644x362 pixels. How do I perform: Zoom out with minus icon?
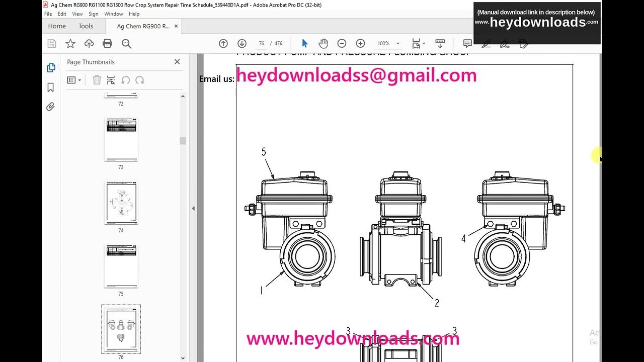(342, 44)
